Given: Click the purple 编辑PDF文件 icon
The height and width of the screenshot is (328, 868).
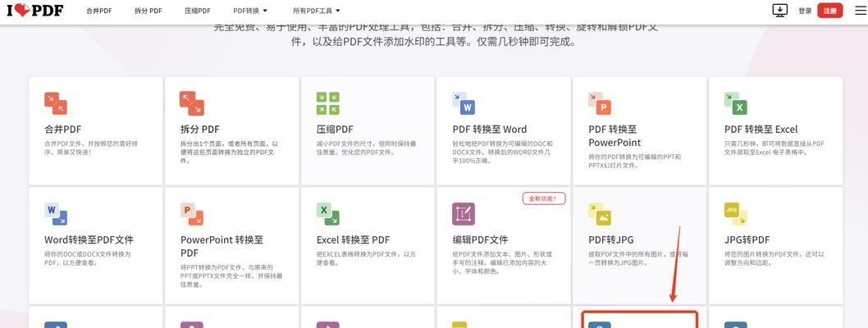Looking at the screenshot, I should pyautogui.click(x=464, y=214).
